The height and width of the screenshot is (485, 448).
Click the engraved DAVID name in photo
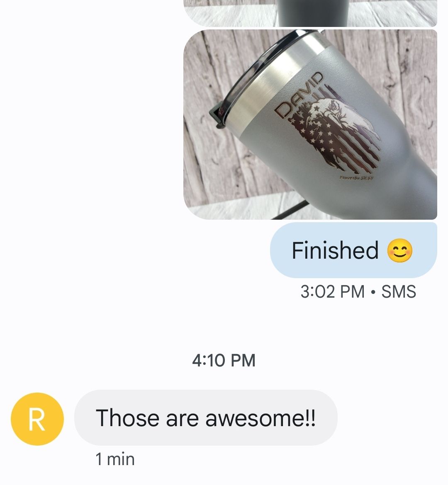299,95
